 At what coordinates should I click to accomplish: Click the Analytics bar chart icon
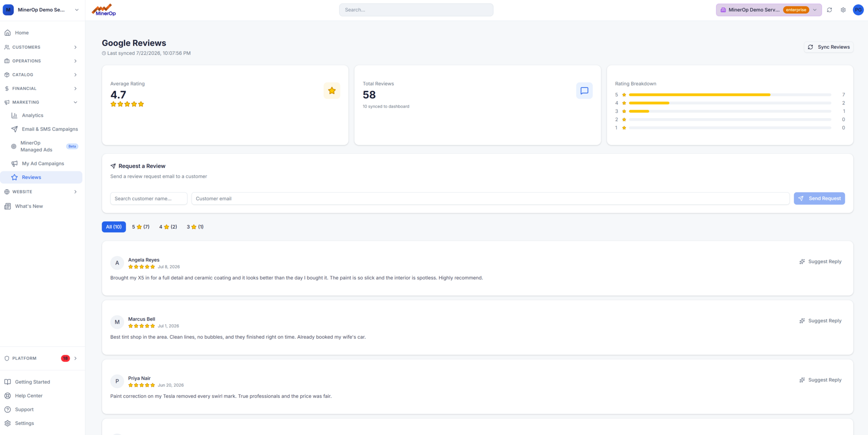pyautogui.click(x=14, y=115)
